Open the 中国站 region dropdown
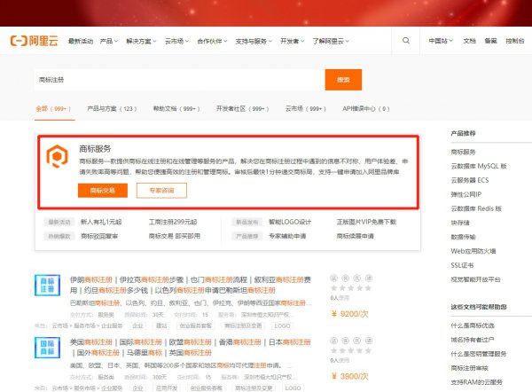The image size is (532, 392). (441, 41)
